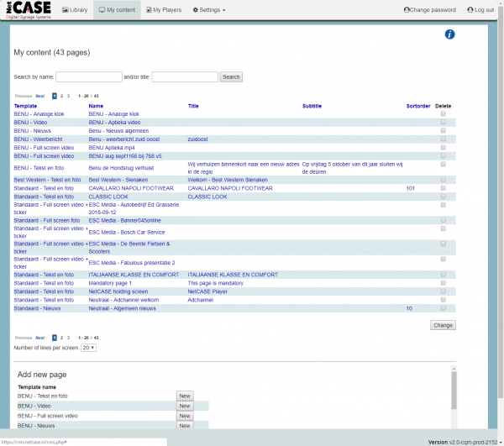The width and height of the screenshot is (504, 446).
Task: Tick delete checkbox for BENU - Aptieka video
Action: (444, 122)
